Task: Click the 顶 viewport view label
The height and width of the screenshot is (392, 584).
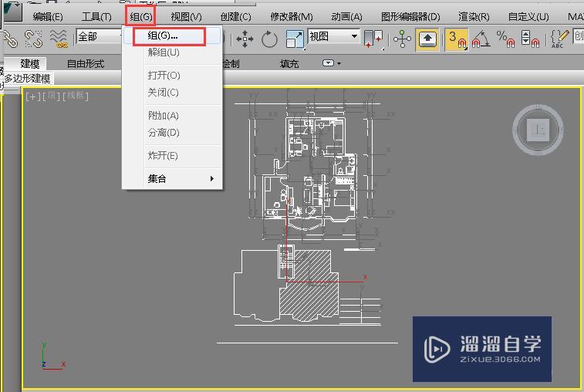Action: tap(51, 96)
